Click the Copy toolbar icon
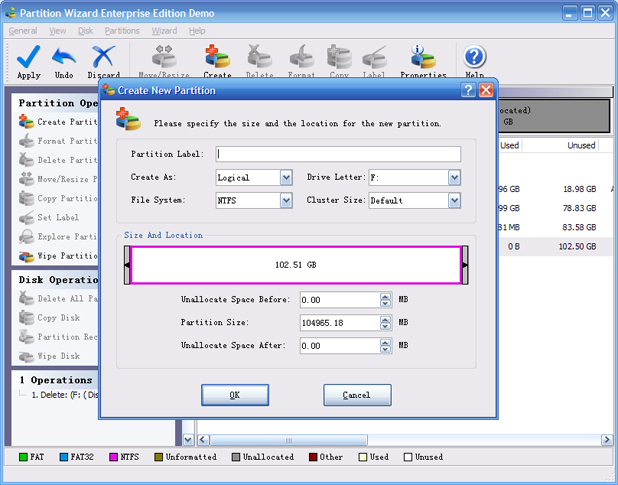 (x=339, y=57)
